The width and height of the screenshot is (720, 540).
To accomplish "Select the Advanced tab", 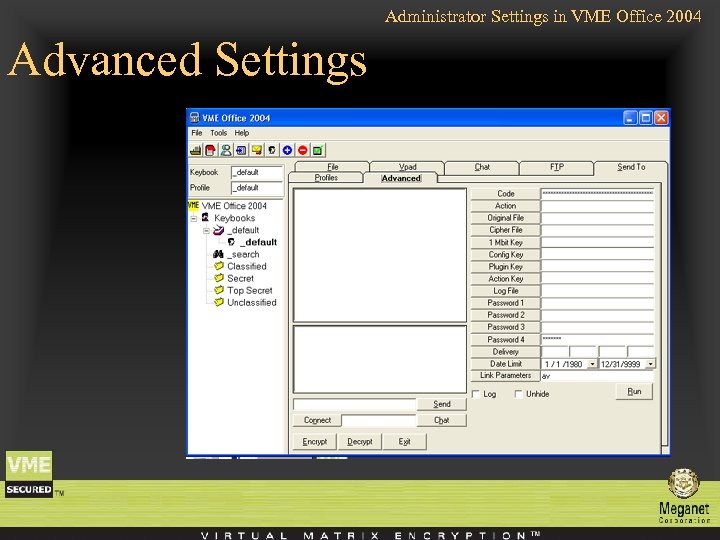I will [401, 178].
